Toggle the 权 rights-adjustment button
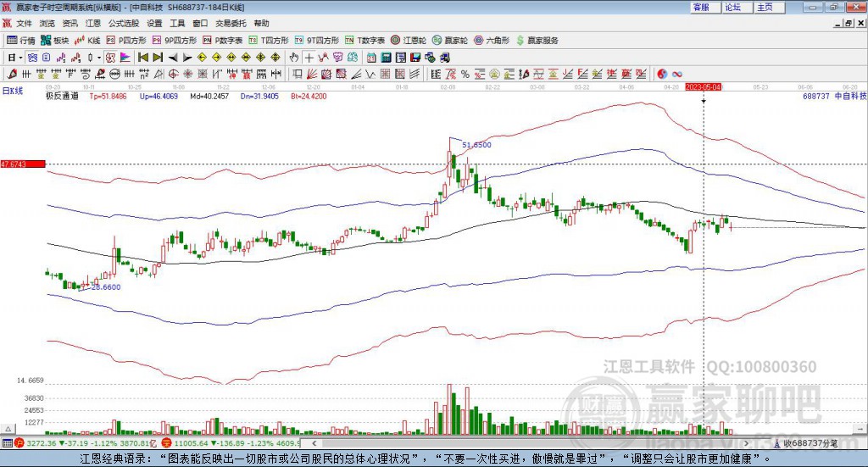 pyautogui.click(x=111, y=58)
